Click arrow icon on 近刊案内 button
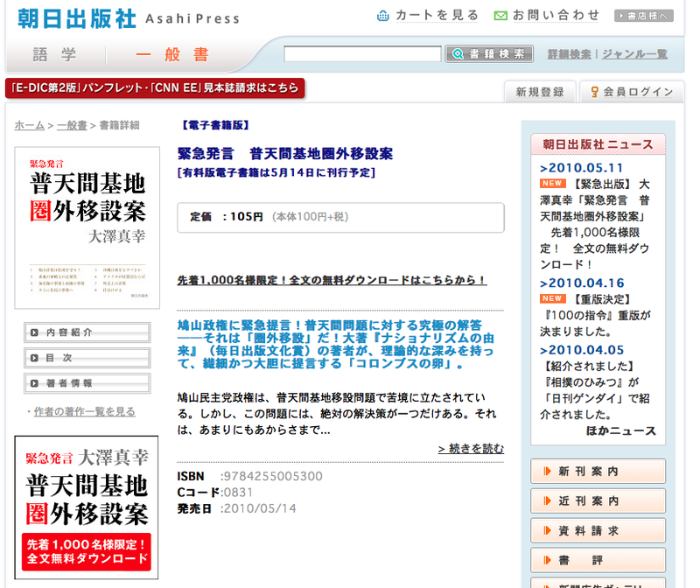 pyautogui.click(x=547, y=501)
